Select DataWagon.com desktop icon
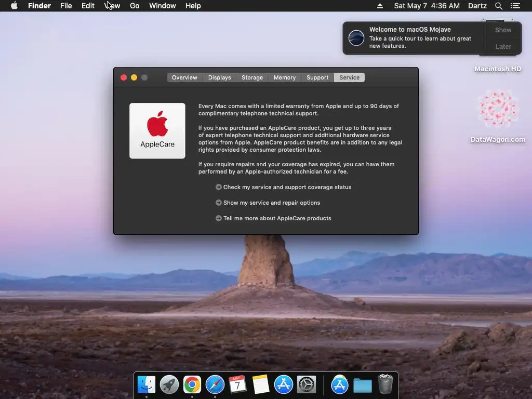Image resolution: width=532 pixels, height=399 pixels. [x=498, y=116]
